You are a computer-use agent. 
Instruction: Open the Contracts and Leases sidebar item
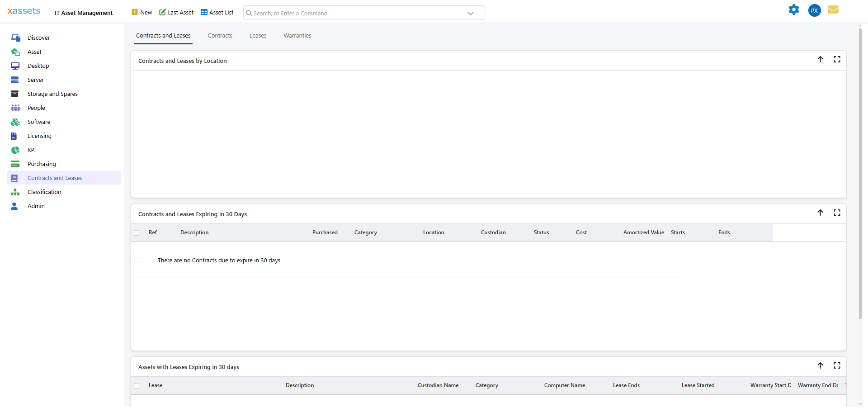pos(55,178)
